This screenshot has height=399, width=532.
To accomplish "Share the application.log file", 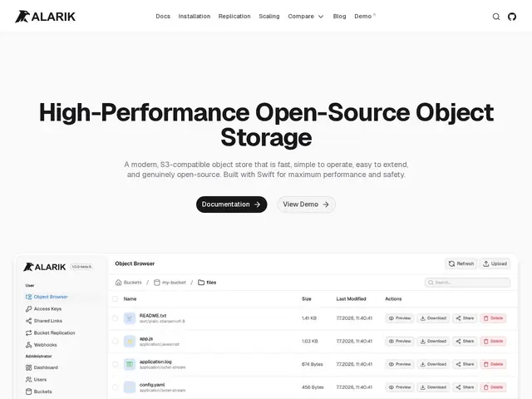I will [465, 364].
